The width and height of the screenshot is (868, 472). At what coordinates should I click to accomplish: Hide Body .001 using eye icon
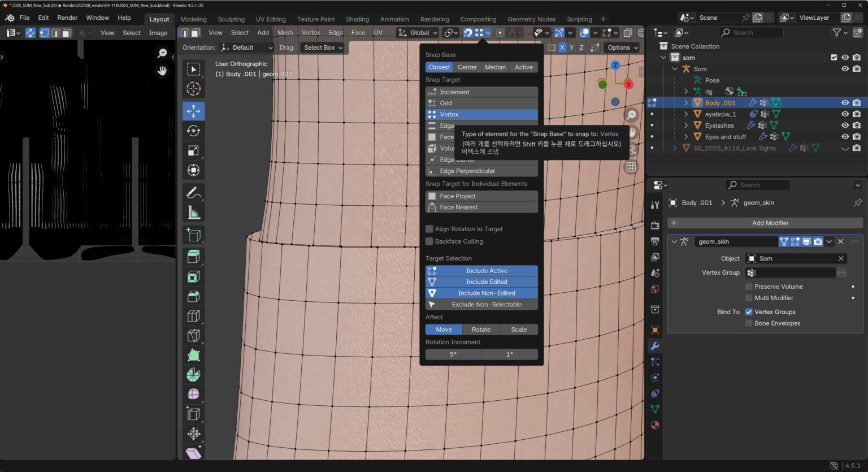click(845, 103)
